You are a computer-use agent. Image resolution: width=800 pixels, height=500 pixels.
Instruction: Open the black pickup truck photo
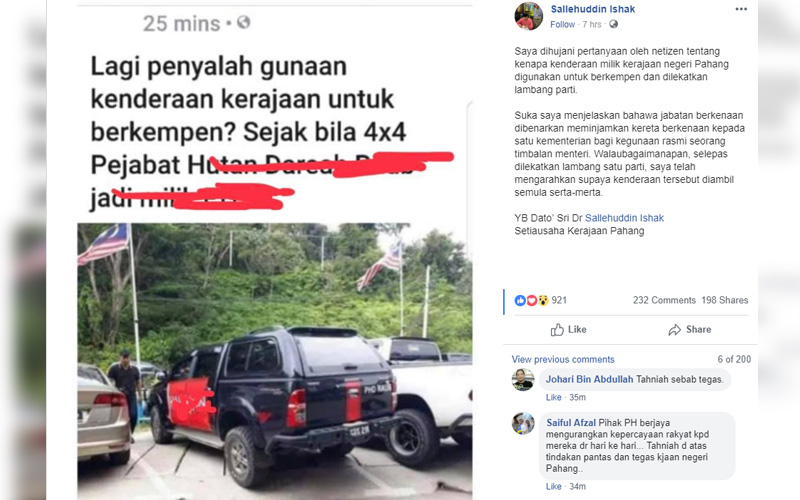[x=274, y=361]
